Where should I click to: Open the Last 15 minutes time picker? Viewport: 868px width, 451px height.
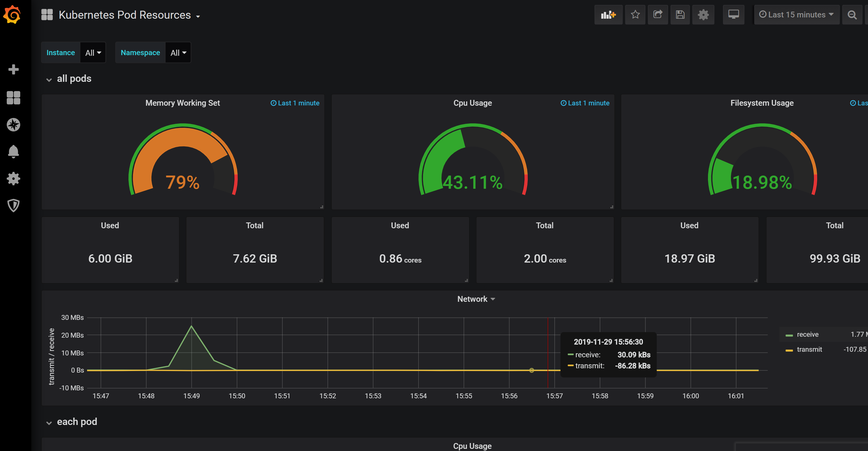coord(796,15)
